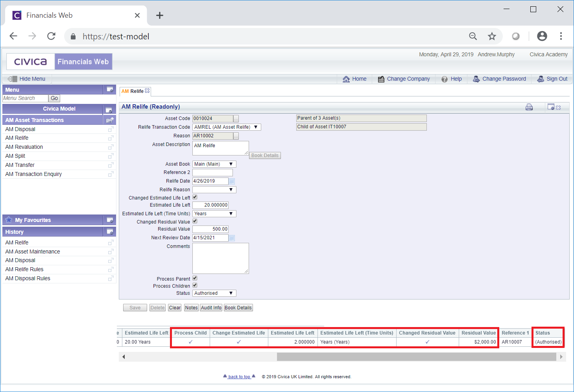This screenshot has height=392, width=574.
Task: Click AR10007 reference cell in table
Action: 512,342
